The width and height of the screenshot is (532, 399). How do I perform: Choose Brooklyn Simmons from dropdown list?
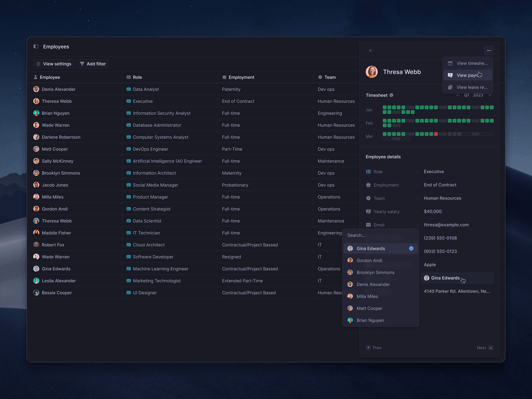pyautogui.click(x=381, y=272)
